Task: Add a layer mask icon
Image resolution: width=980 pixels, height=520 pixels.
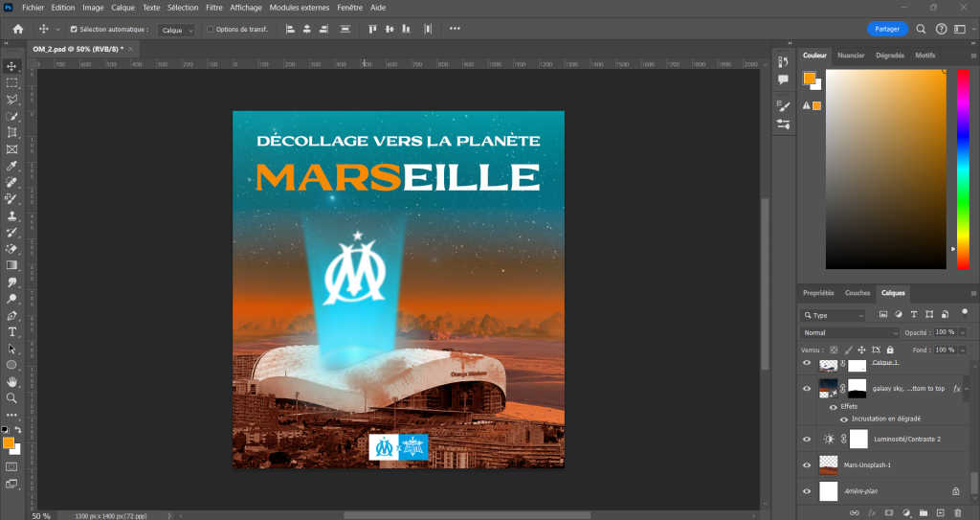Action: [x=889, y=513]
